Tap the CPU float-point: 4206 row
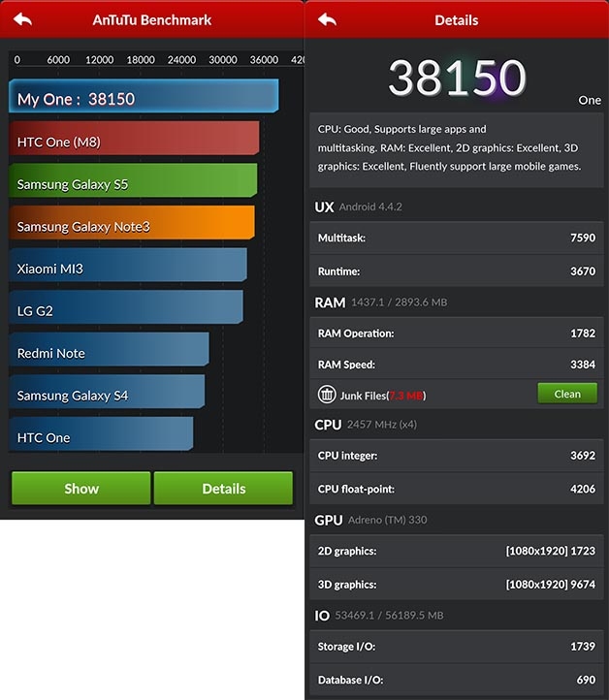The image size is (609, 700). pos(457,489)
